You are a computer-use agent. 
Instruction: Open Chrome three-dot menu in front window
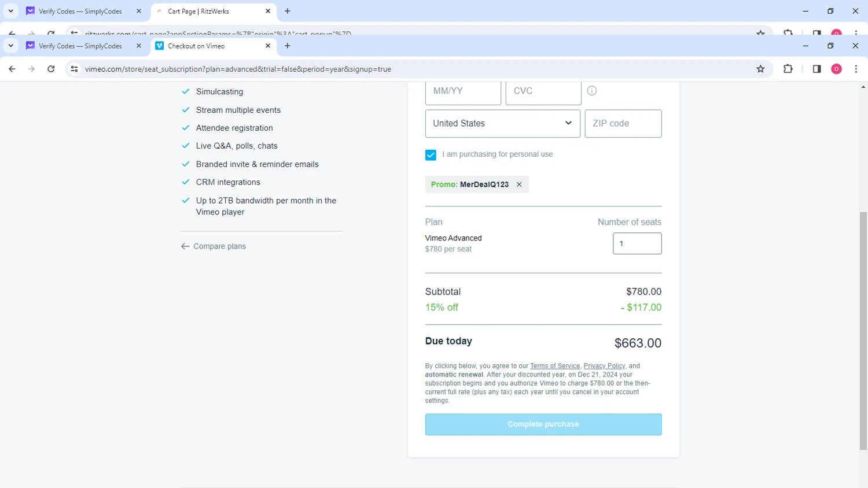pos(856,69)
